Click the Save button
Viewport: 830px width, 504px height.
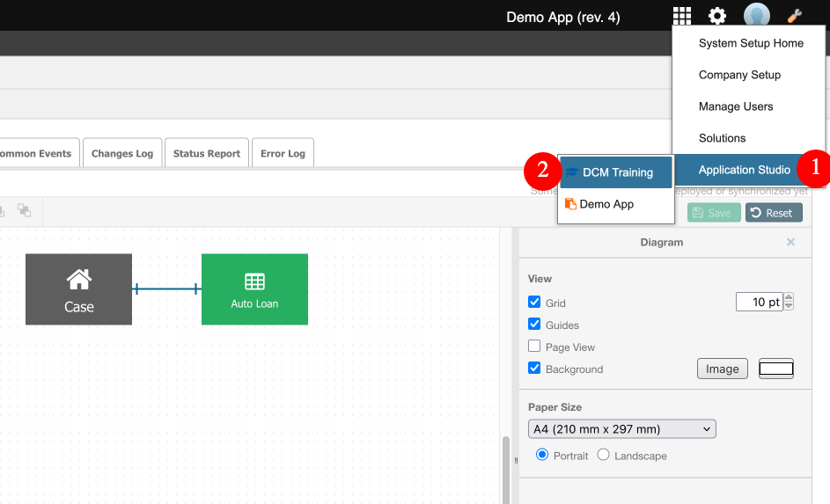tap(714, 213)
